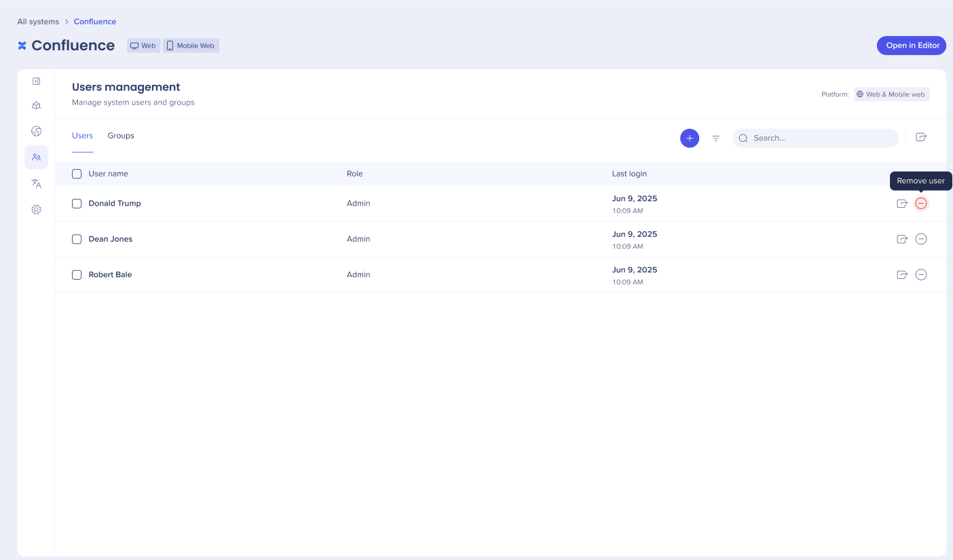
Task: Open the globe icon in sidebar
Action: 37,131
